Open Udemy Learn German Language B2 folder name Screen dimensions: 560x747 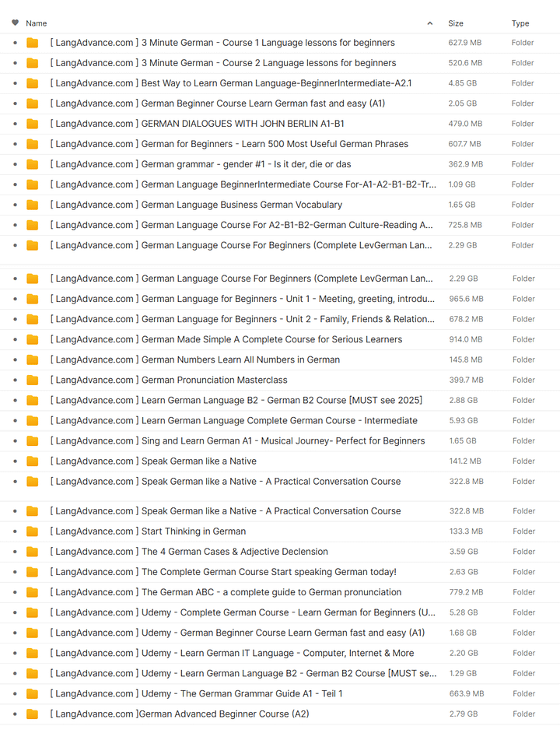[x=243, y=673]
